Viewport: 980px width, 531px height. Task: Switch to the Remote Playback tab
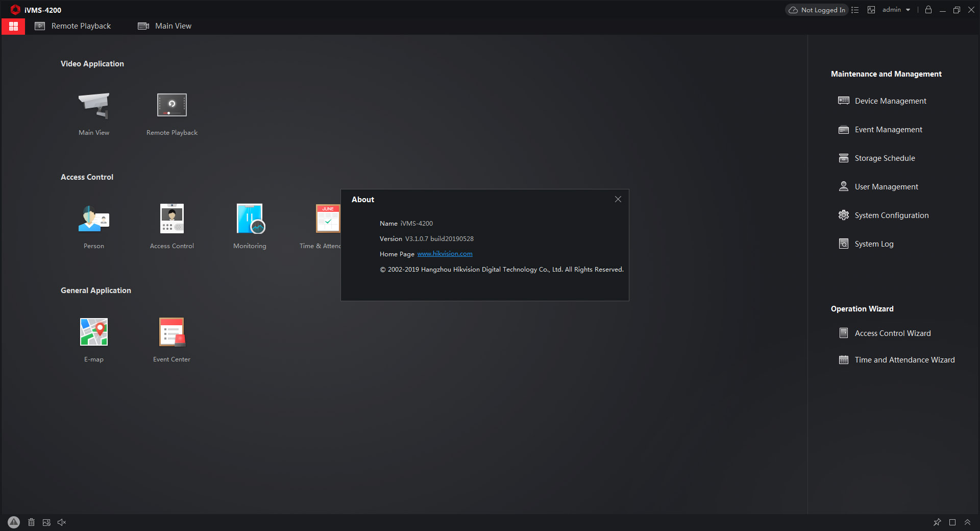[72, 26]
